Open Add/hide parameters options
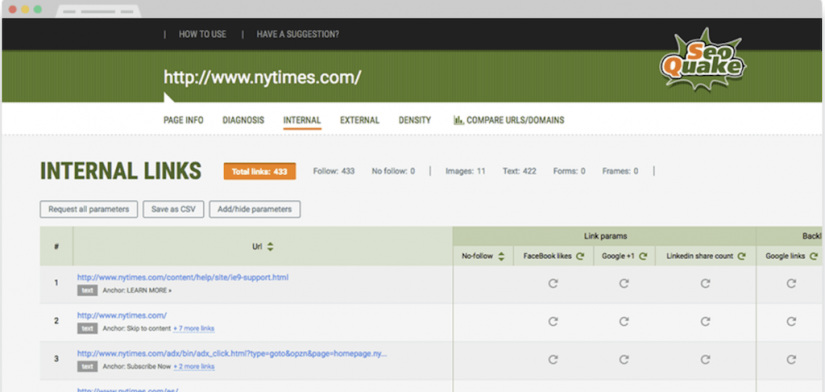Image resolution: width=825 pixels, height=392 pixels. point(255,209)
